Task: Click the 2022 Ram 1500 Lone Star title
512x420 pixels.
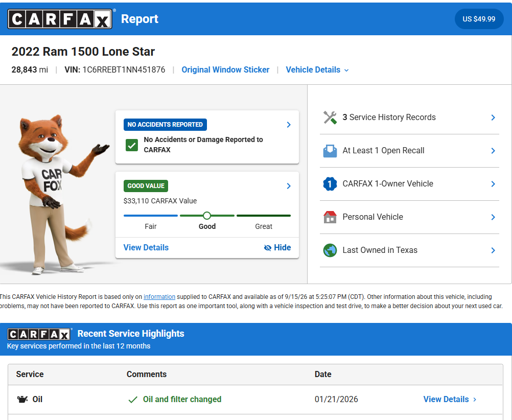Action: [83, 52]
